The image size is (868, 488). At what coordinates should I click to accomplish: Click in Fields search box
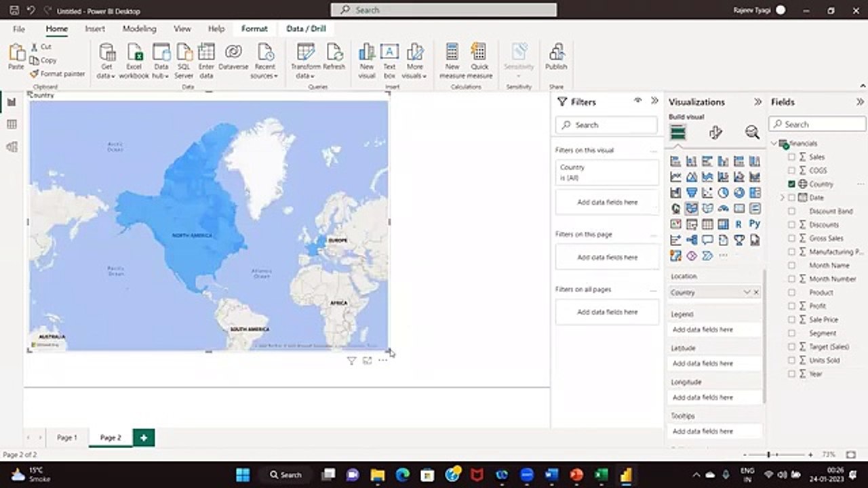[x=817, y=124]
